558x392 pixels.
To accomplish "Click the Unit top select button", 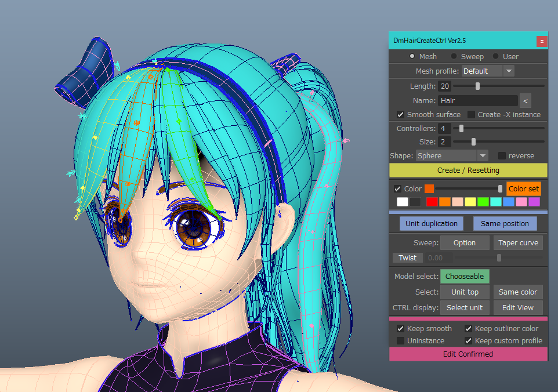I will [465, 292].
